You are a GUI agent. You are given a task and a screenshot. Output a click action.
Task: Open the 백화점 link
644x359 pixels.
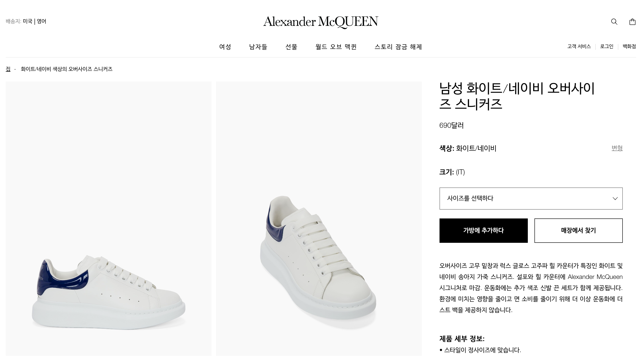[629, 46]
